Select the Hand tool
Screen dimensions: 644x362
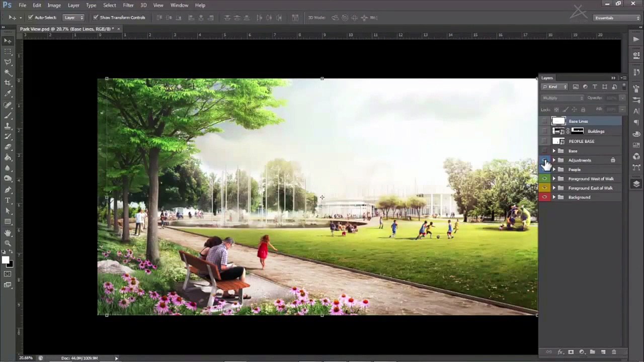8,233
